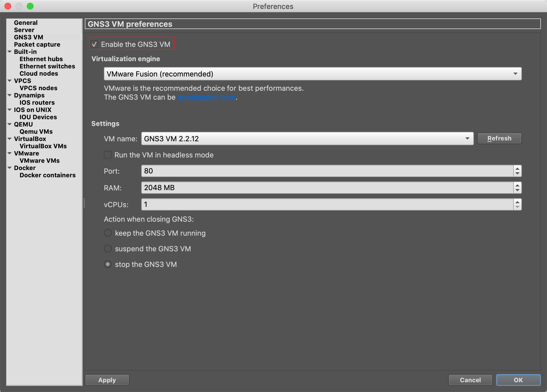The image size is (547, 392).
Task: Open the Virtualization engine dropdown
Action: tap(312, 74)
